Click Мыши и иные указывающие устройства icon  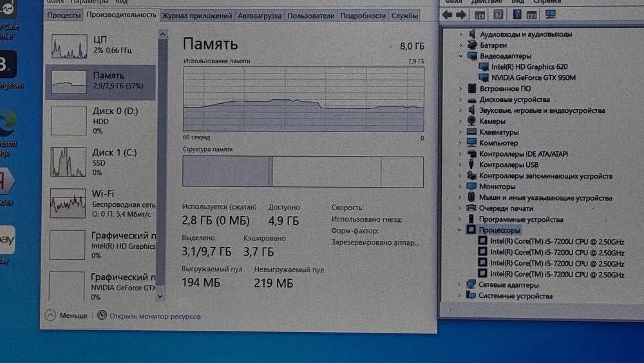coord(471,197)
